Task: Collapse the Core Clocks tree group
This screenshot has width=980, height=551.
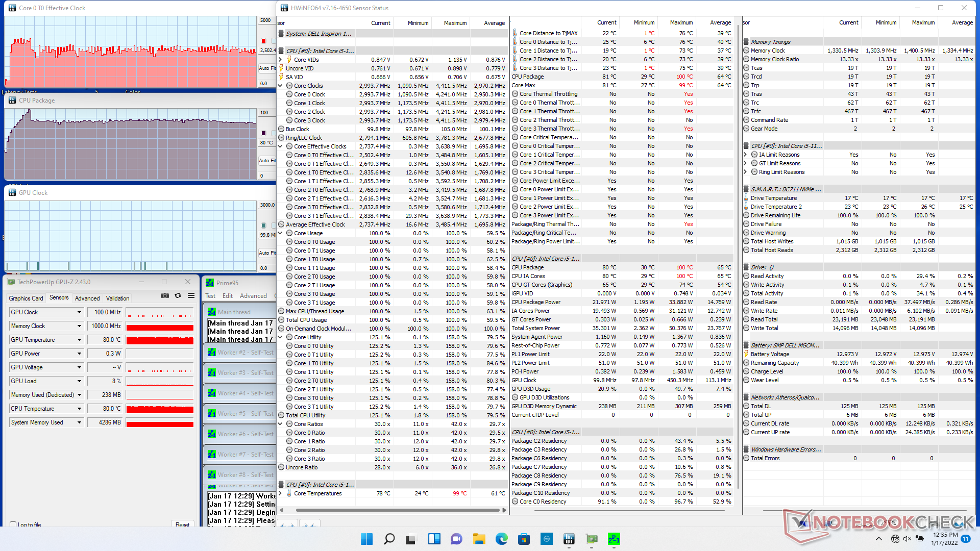Action: (x=280, y=86)
